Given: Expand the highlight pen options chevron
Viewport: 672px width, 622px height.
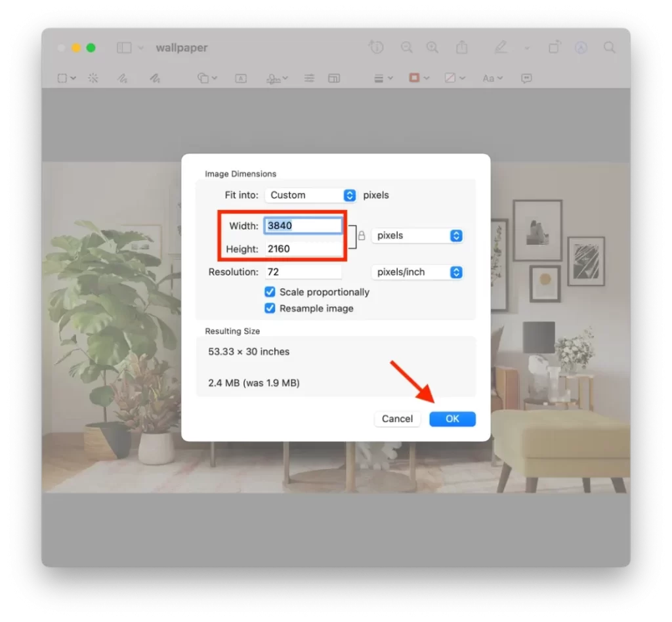Looking at the screenshot, I should coord(527,48).
